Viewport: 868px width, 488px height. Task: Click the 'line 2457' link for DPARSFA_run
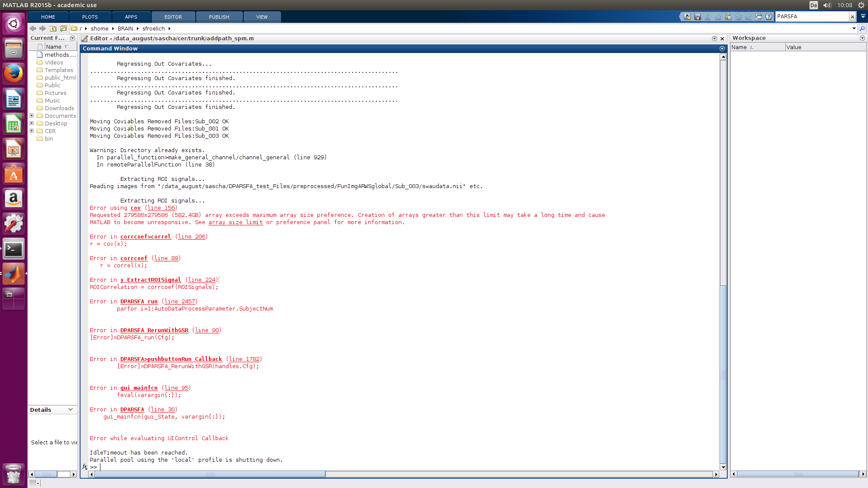(x=180, y=302)
